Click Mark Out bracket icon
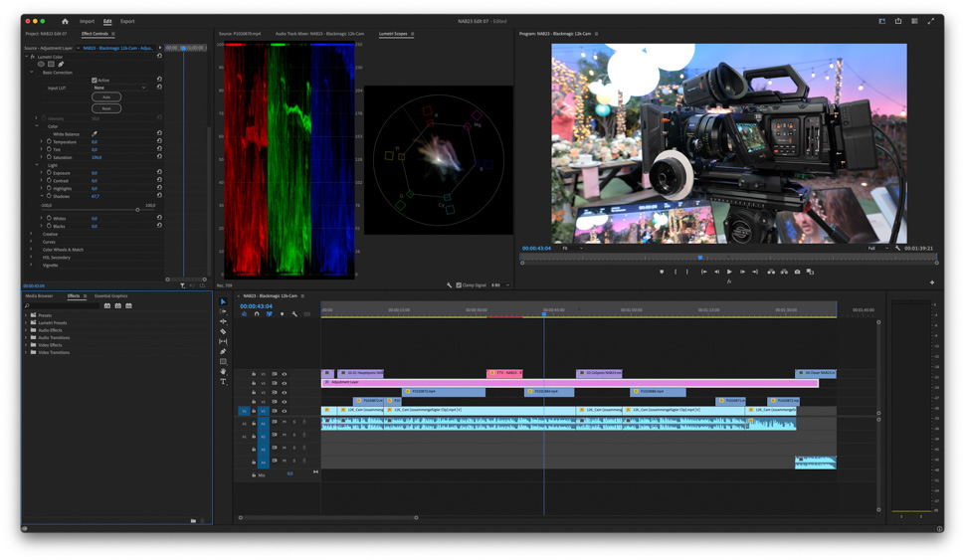 point(687,272)
